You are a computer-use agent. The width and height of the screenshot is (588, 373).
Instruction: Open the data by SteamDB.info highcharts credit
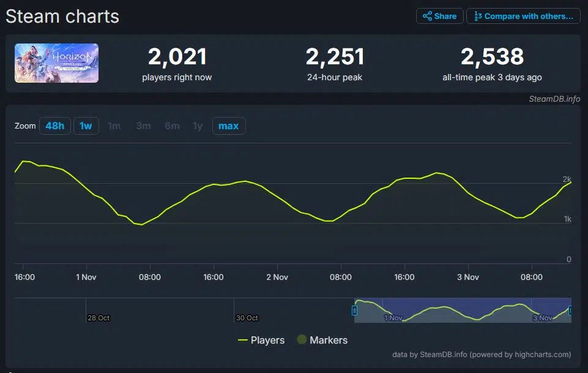482,354
